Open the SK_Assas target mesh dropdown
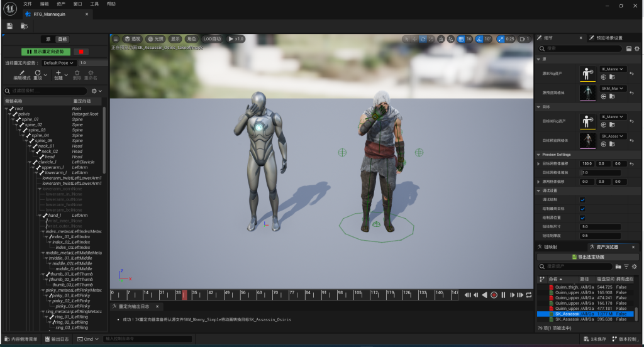 click(613, 136)
